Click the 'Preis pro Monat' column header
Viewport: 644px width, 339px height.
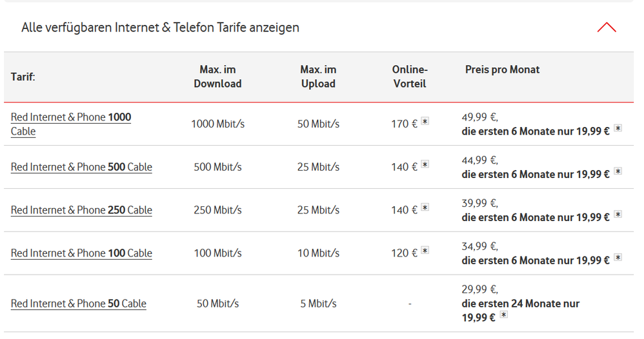[502, 70]
